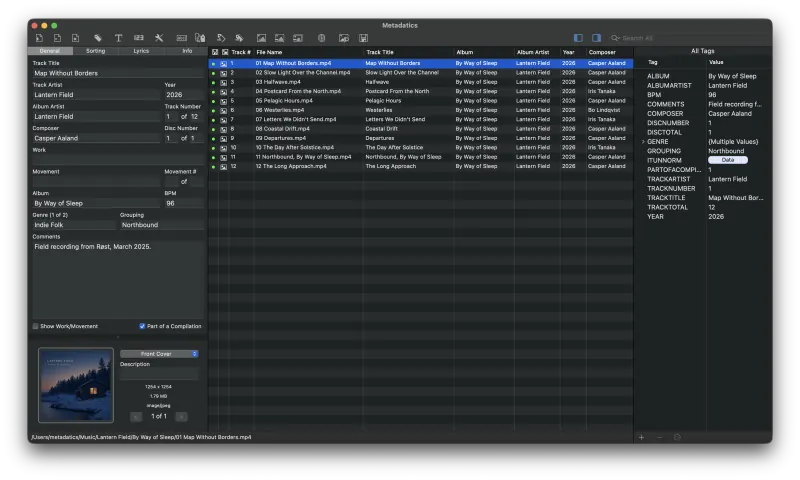800x480 pixels.
Task: Click the '123' track numbering toolbar icon
Action: [x=139, y=38]
